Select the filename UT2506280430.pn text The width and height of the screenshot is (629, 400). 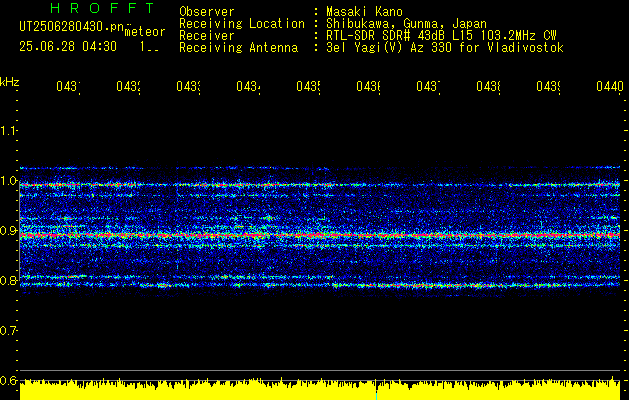pos(72,26)
